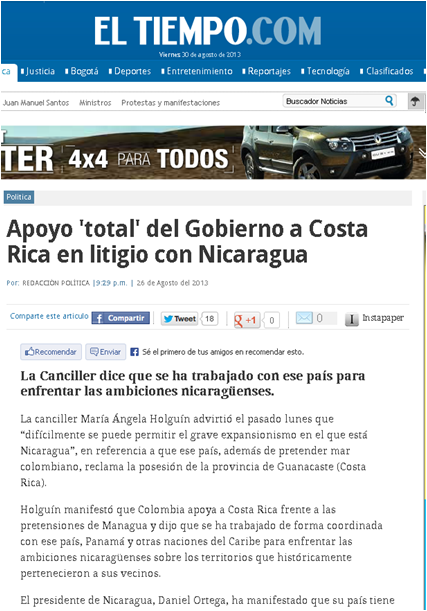The image size is (427, 611).
Task: Go to the Tecnología section
Action: click(328, 71)
